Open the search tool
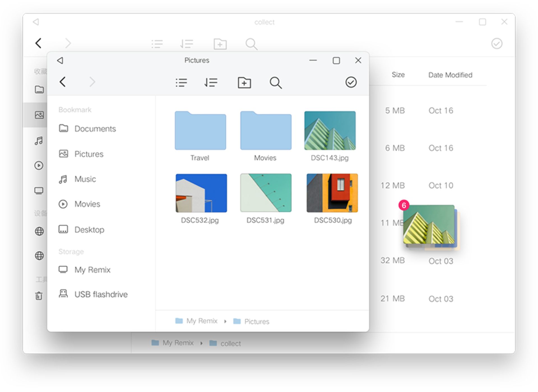The height and width of the screenshot is (392, 538). click(x=275, y=83)
